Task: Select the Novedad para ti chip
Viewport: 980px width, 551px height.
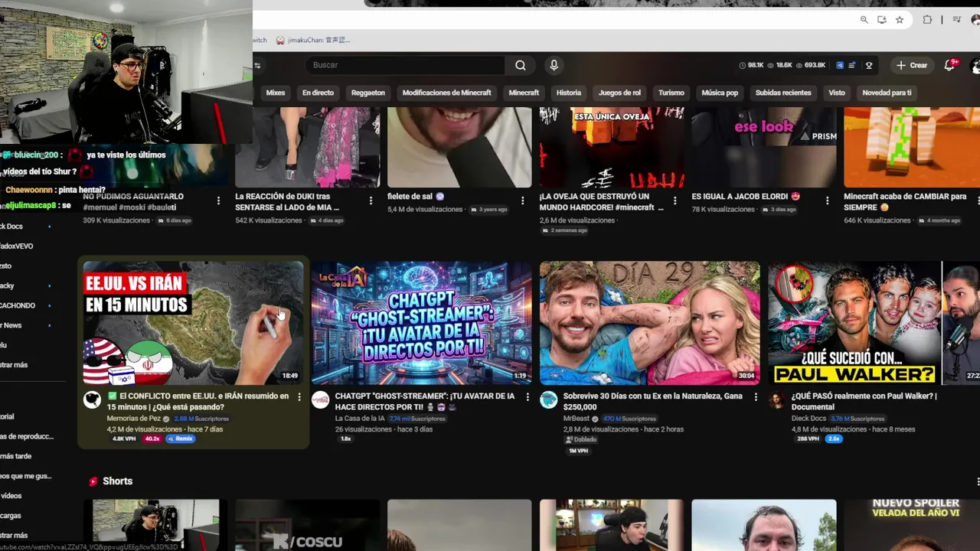Action: [887, 93]
